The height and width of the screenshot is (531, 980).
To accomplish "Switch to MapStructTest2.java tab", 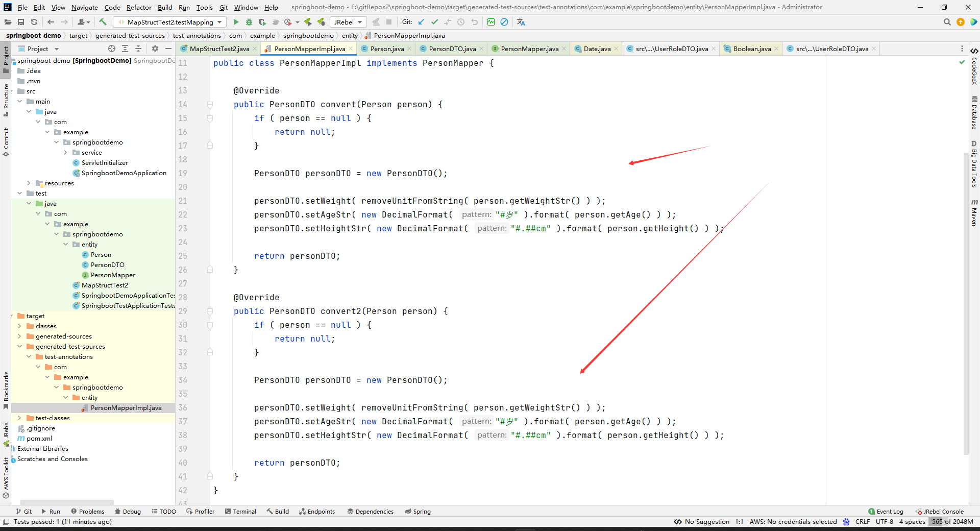I will 219,49.
